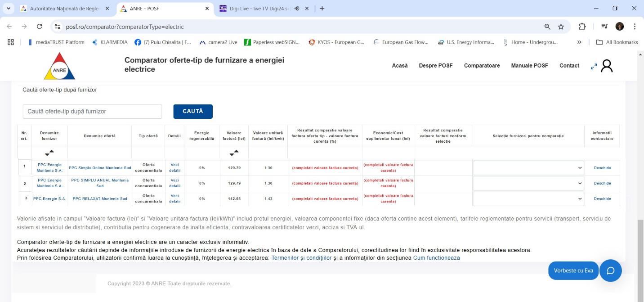
Task: Sort by Denumire furnizor column arrows
Action: click(49, 153)
